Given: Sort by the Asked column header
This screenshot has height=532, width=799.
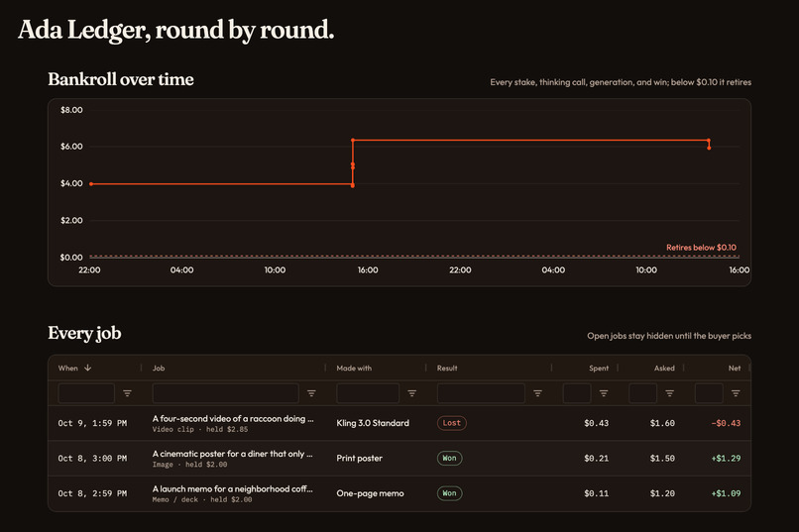Looking at the screenshot, I should pos(664,369).
